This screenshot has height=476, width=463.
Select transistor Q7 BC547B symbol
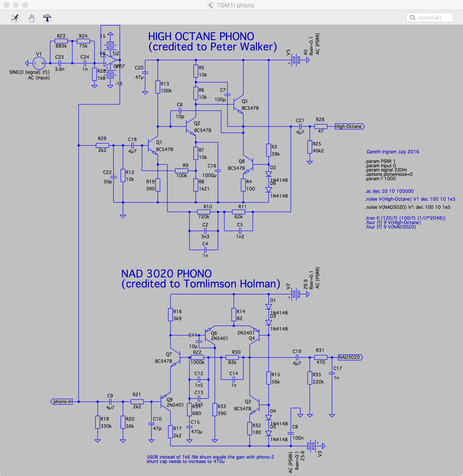pyautogui.click(x=175, y=357)
